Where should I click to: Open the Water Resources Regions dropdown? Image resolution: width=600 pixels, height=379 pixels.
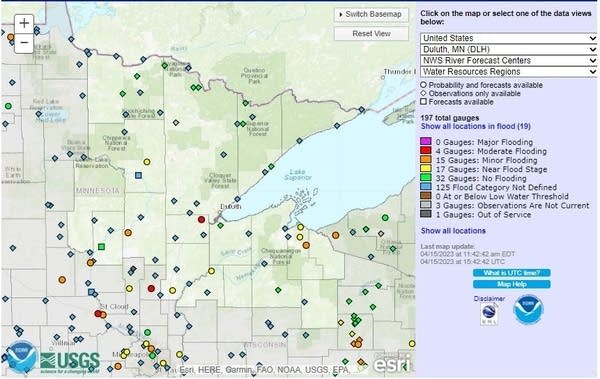[509, 71]
